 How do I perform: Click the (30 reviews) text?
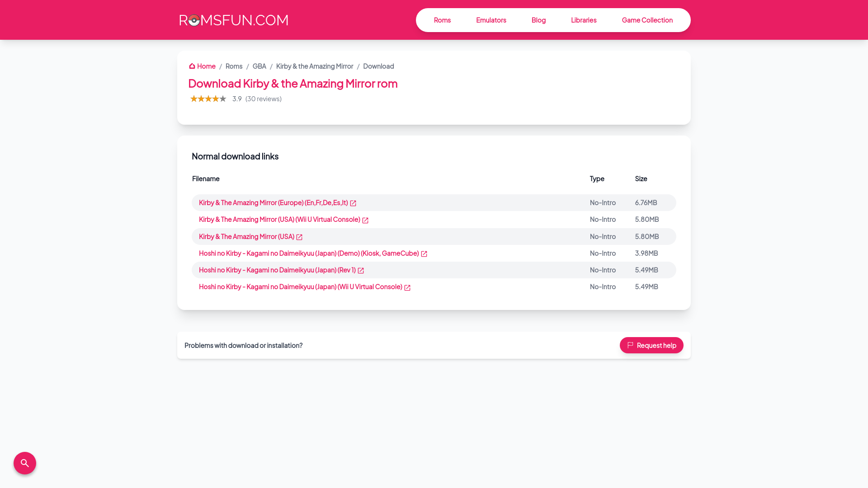(263, 99)
